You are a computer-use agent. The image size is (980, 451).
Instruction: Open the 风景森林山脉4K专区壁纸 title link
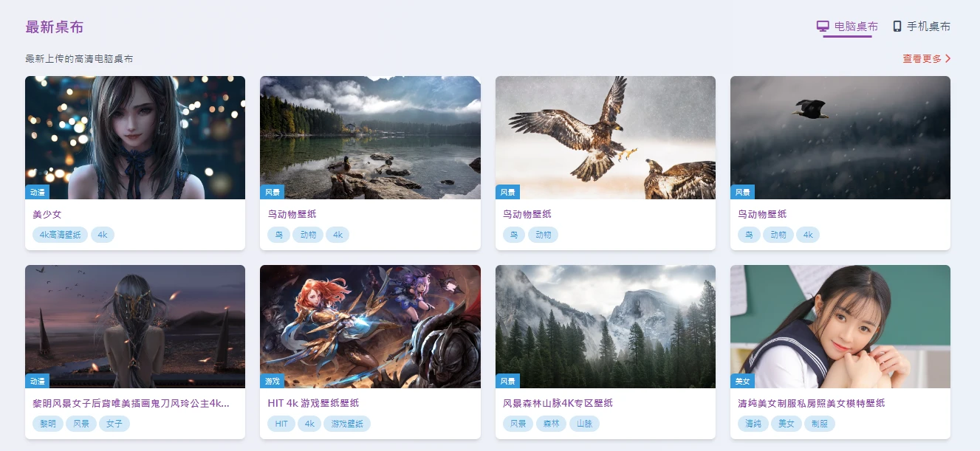pyautogui.click(x=558, y=403)
